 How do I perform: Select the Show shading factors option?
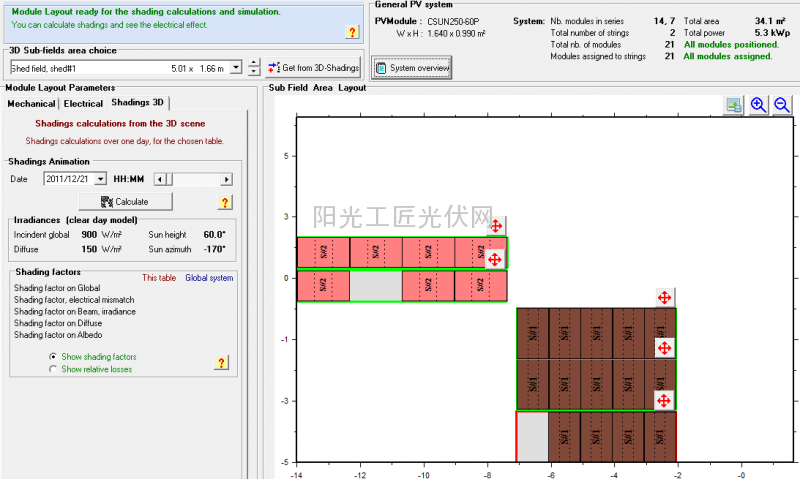(x=53, y=357)
